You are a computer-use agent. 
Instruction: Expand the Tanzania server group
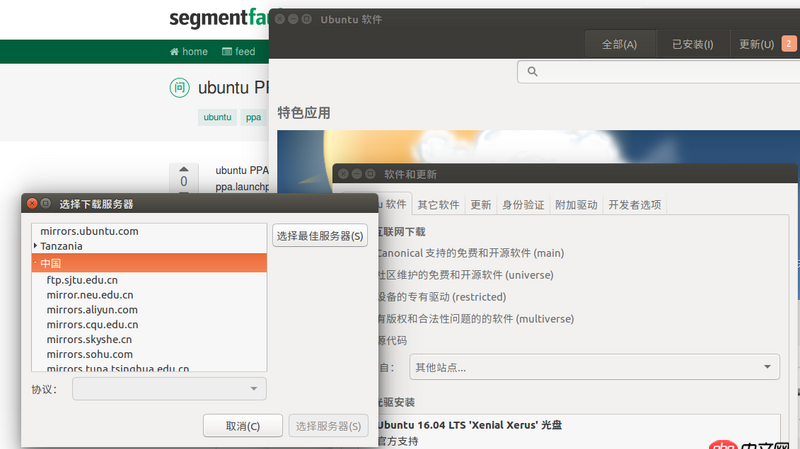point(36,246)
